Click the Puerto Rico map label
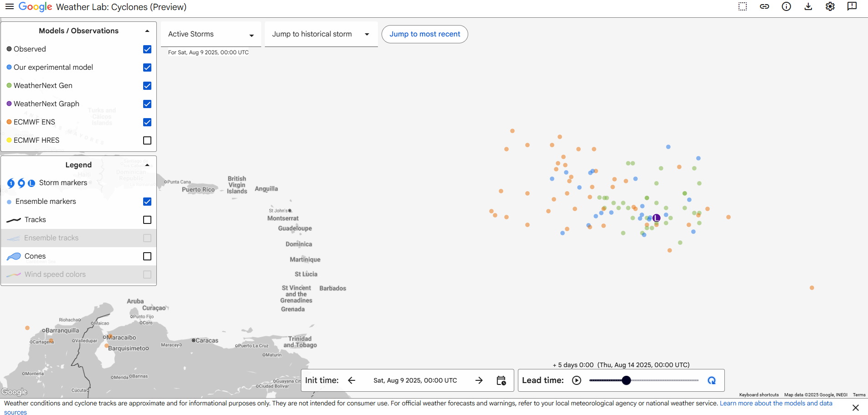Image resolution: width=868 pixels, height=415 pixels. point(198,190)
